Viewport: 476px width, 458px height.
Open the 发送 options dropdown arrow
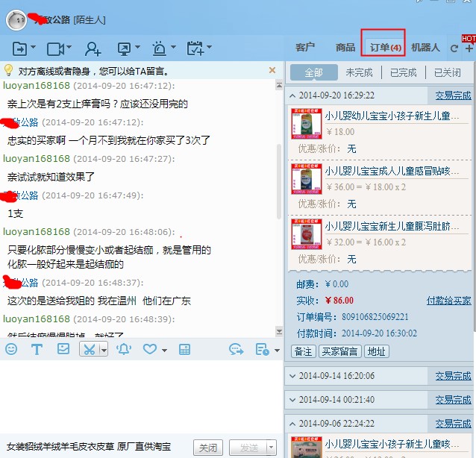pyautogui.click(x=271, y=448)
